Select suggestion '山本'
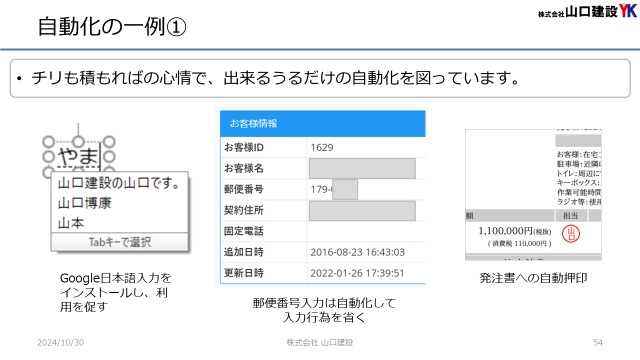This screenshot has width=640, height=360. tap(71, 223)
